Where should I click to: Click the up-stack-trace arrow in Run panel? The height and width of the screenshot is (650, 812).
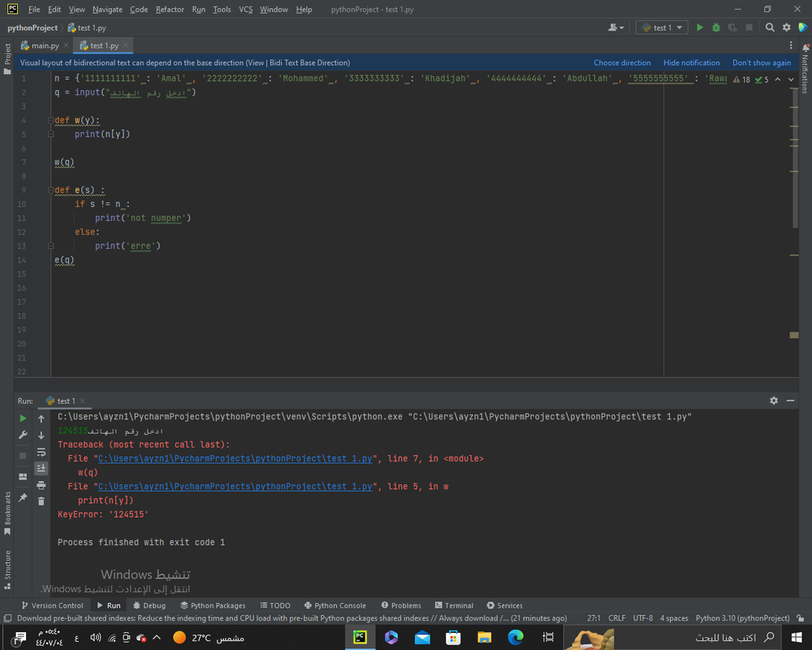(41, 418)
